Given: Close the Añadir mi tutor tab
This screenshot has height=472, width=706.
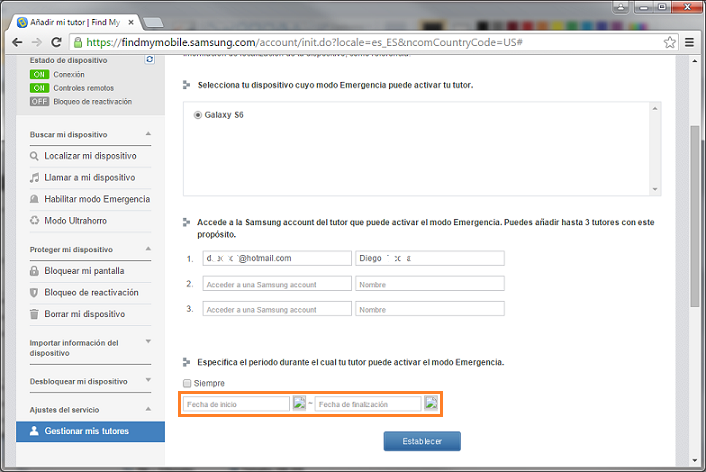Looking at the screenshot, I should [x=131, y=22].
